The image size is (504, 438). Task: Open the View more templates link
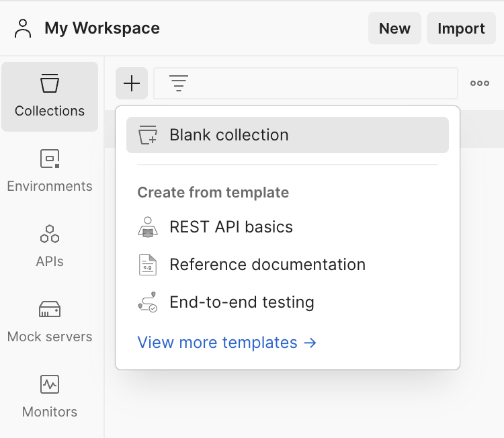[x=226, y=343]
